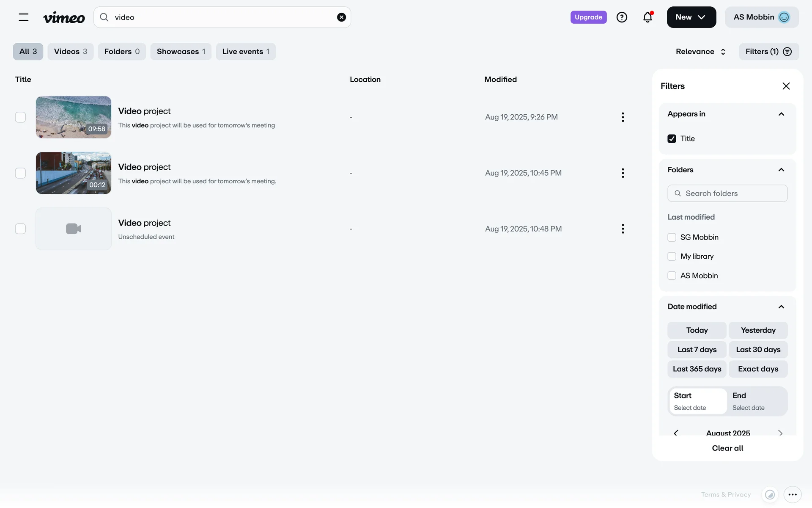Image resolution: width=812 pixels, height=508 pixels.
Task: Switch to the Live events tab
Action: (x=245, y=52)
